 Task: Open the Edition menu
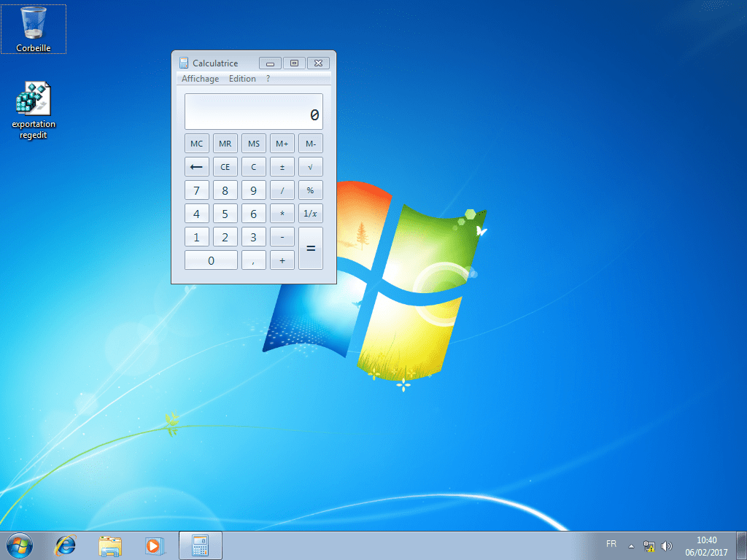pyautogui.click(x=242, y=78)
